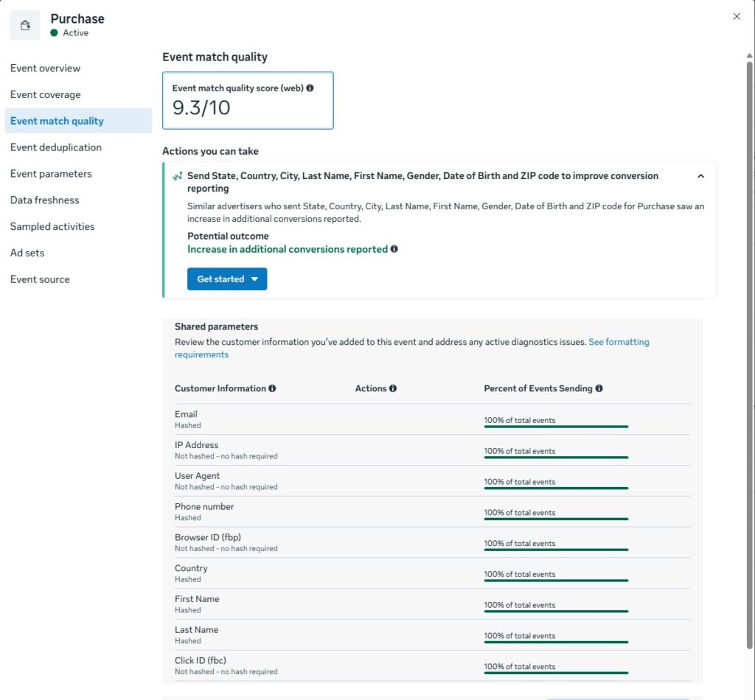Image resolution: width=755 pixels, height=700 pixels.
Task: Click info icon beside Increase in additional conversions
Action: tap(394, 249)
